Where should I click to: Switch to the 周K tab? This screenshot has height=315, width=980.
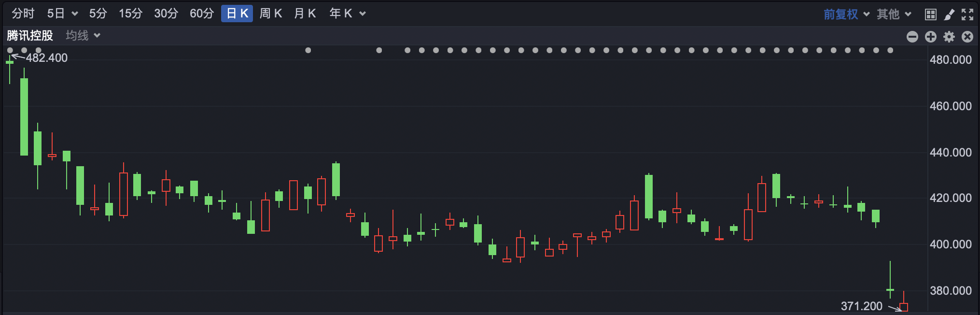[x=270, y=14]
